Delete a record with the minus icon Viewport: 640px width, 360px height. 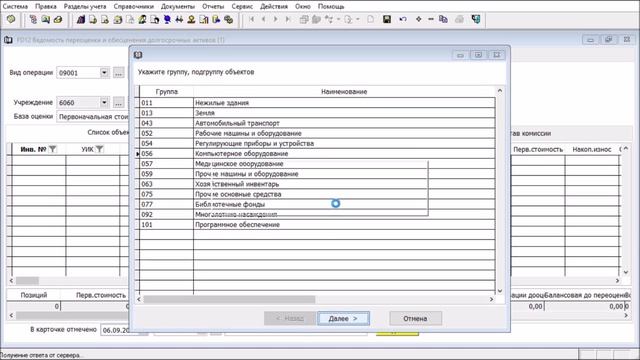coord(431,19)
